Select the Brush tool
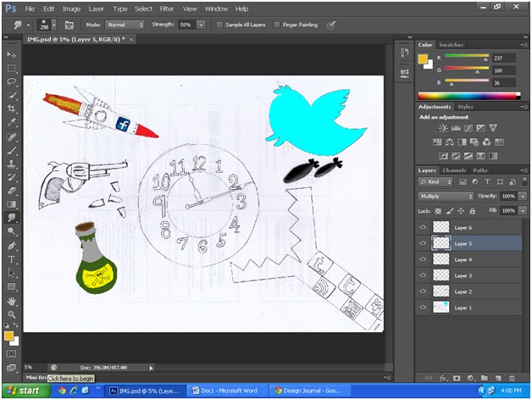Screen dimensions: 532x400 pyautogui.click(x=12, y=151)
